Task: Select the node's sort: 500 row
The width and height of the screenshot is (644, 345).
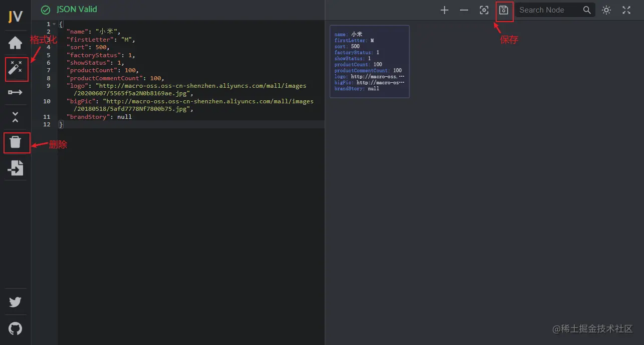Action: click(x=347, y=46)
